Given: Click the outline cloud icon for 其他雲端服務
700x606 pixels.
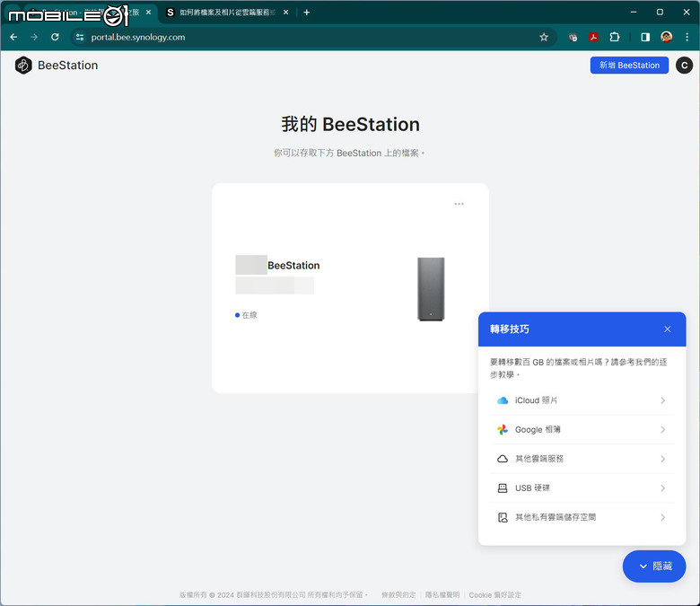Looking at the screenshot, I should click(503, 459).
